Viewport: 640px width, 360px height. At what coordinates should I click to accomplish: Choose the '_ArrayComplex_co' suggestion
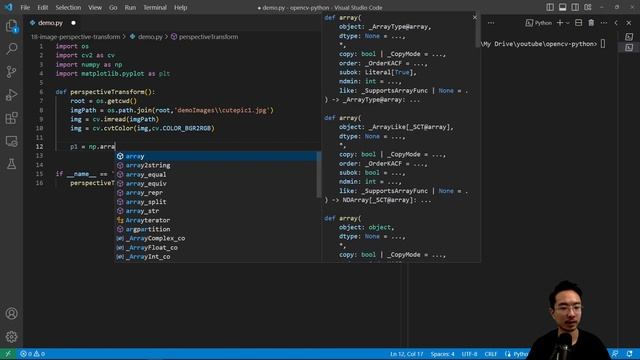pyautogui.click(x=217, y=238)
